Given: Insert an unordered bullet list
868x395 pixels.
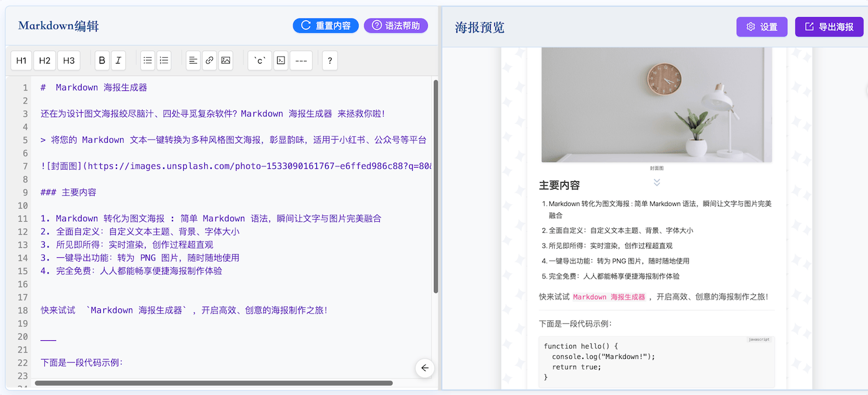Looking at the screenshot, I should pyautogui.click(x=148, y=60).
